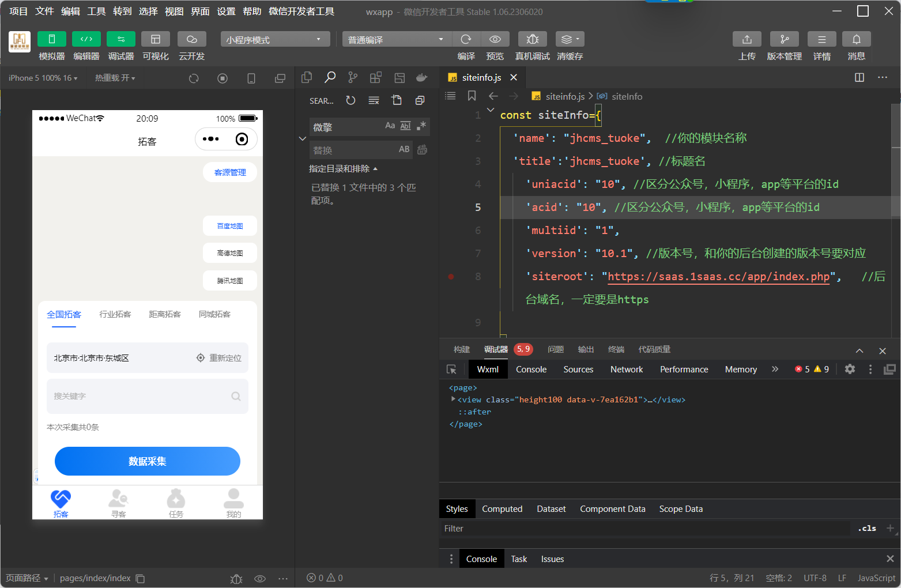Open the messages (消息) bell
Image resolution: width=901 pixels, height=588 pixels.
tap(857, 39)
